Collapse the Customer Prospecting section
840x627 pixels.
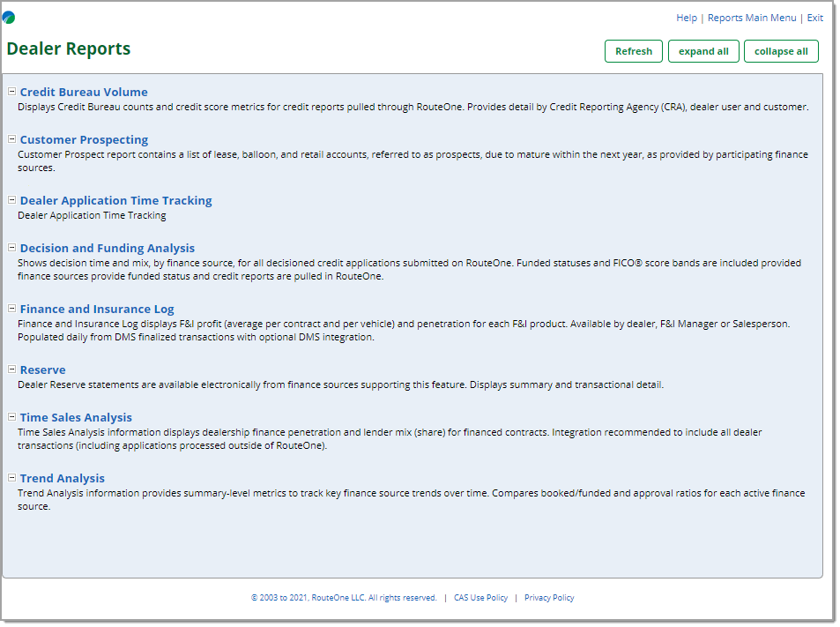point(11,140)
